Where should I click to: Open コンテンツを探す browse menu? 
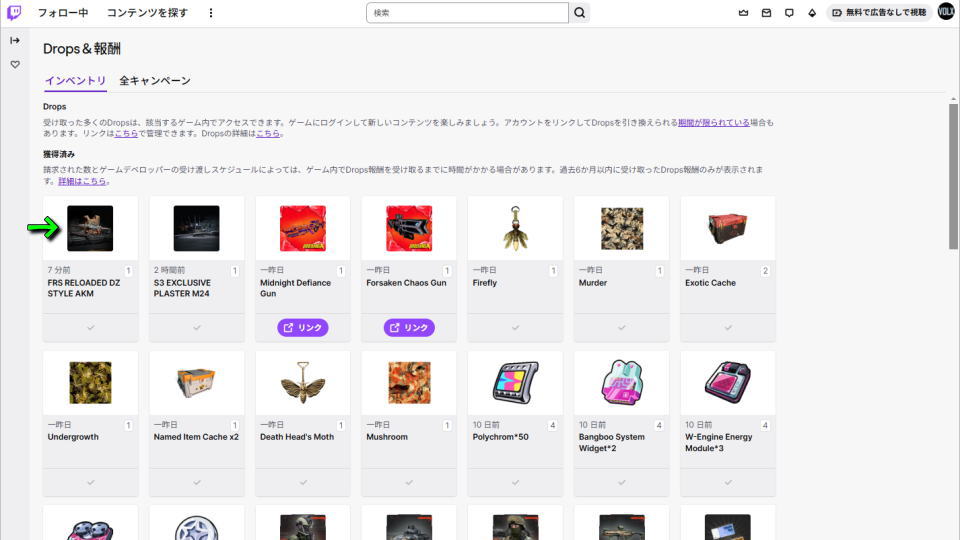tap(147, 12)
